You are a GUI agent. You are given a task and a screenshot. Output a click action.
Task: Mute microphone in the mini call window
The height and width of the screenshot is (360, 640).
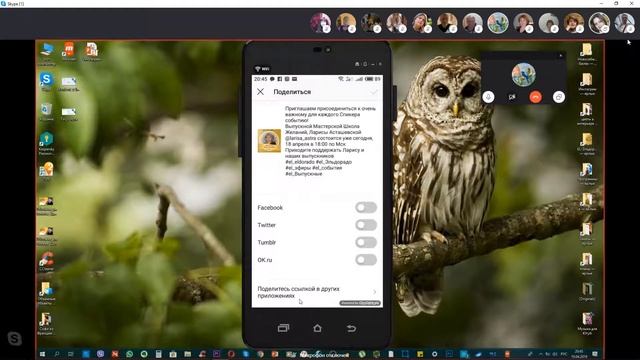(x=488, y=97)
